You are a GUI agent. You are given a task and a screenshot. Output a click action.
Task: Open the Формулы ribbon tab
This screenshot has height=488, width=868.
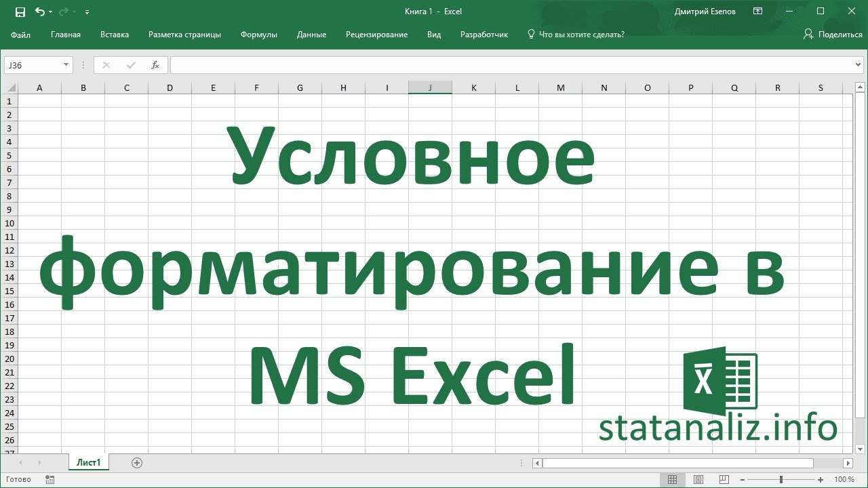[x=259, y=35]
